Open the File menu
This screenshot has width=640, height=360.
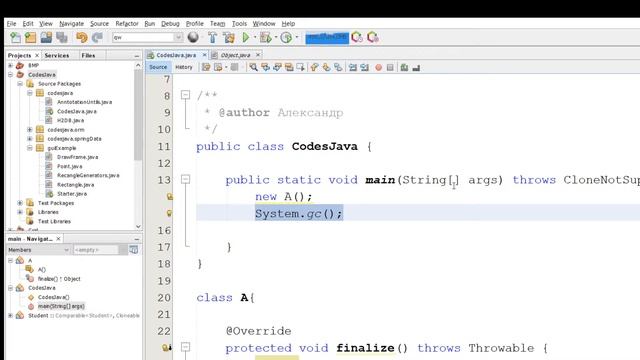point(11,24)
